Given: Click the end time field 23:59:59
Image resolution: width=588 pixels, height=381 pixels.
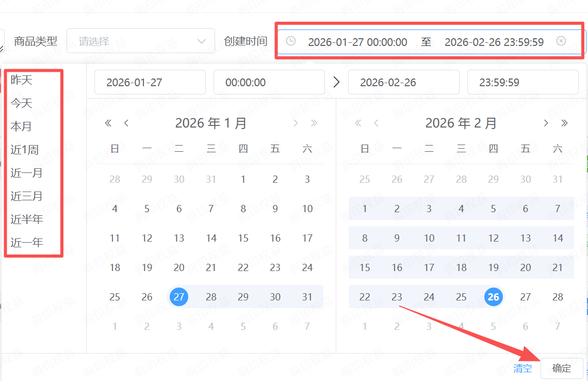Looking at the screenshot, I should pyautogui.click(x=522, y=83).
